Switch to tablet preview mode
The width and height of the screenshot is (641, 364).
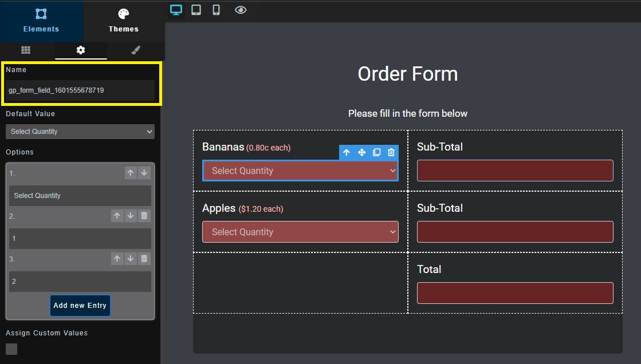click(196, 10)
